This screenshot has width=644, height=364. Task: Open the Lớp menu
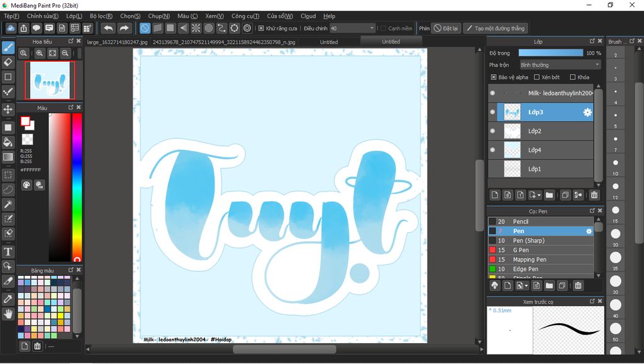(x=74, y=16)
